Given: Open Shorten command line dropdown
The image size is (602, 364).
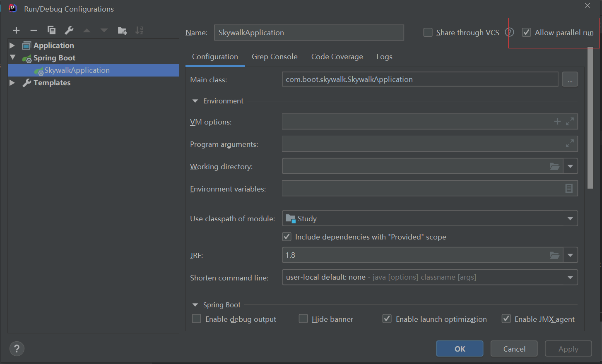Looking at the screenshot, I should tap(570, 277).
